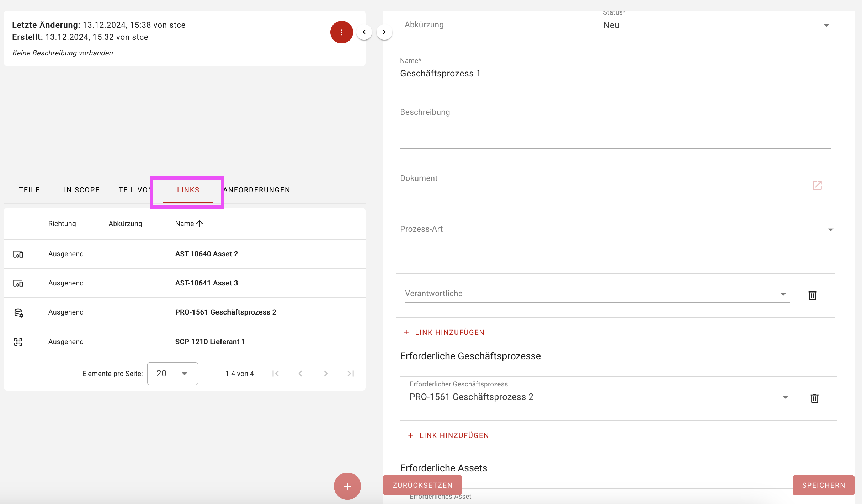Delete the Verantwortliche link via trash icon
This screenshot has height=504, width=862.
click(812, 295)
